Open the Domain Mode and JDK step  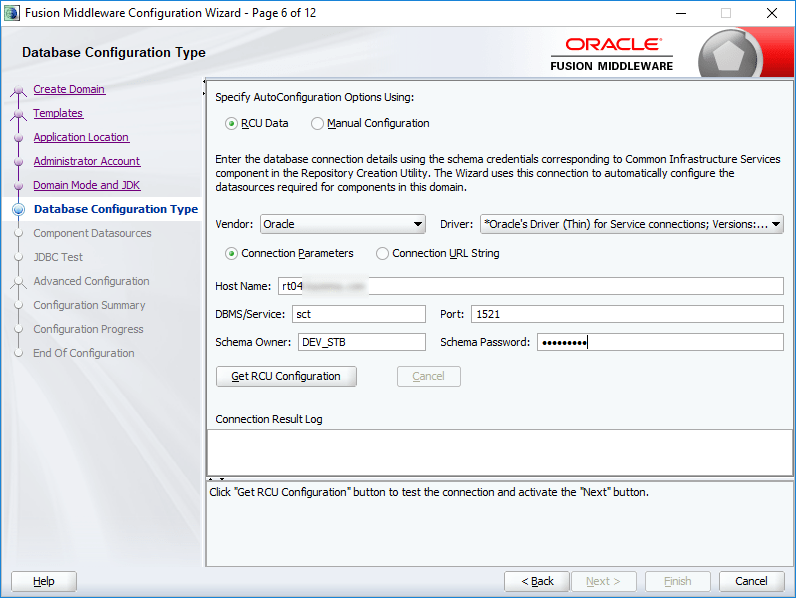87,185
